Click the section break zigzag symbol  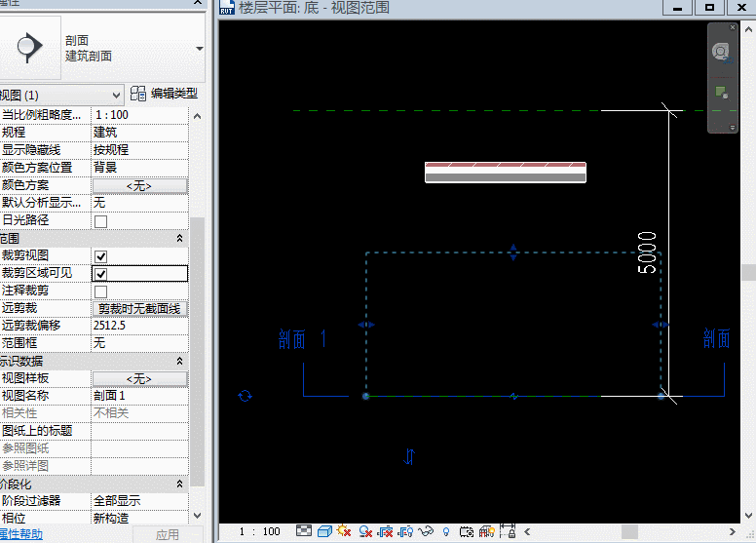[513, 396]
